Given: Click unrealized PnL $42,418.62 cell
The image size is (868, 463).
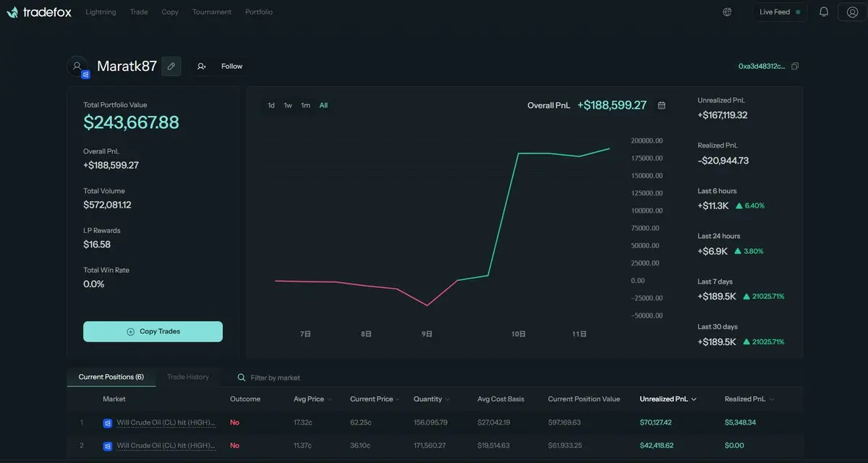Looking at the screenshot, I should click(656, 446).
